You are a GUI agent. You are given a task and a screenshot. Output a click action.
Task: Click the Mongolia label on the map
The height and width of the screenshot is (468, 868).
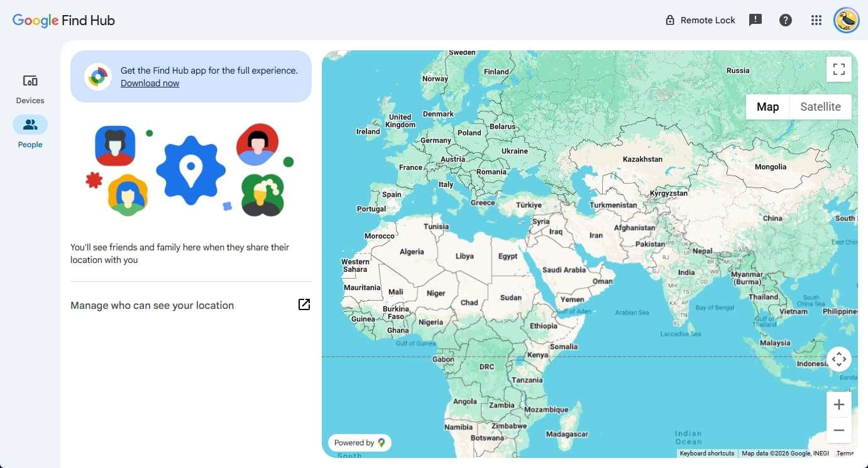(x=771, y=167)
